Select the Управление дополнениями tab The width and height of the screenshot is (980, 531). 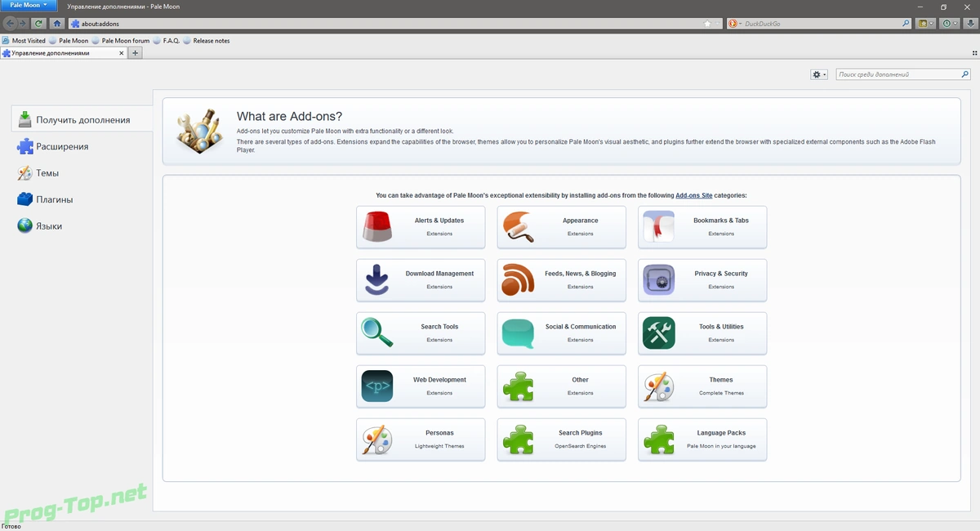(x=64, y=53)
